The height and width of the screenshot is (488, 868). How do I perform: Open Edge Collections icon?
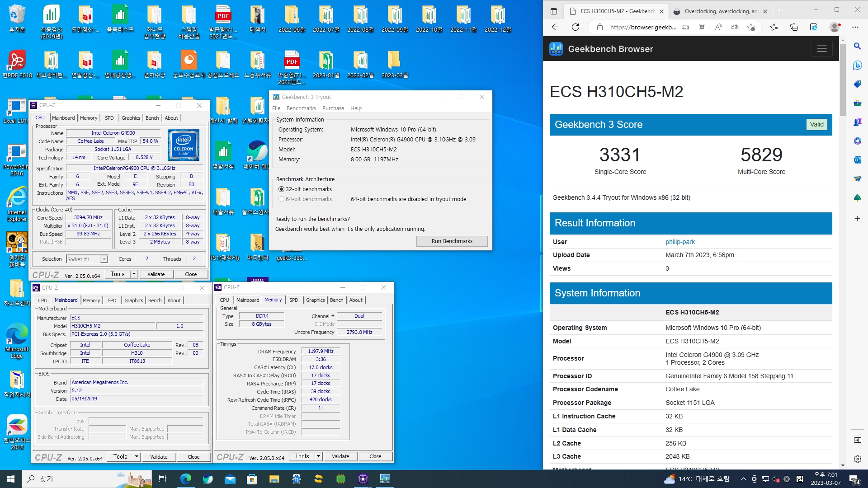coord(794,27)
